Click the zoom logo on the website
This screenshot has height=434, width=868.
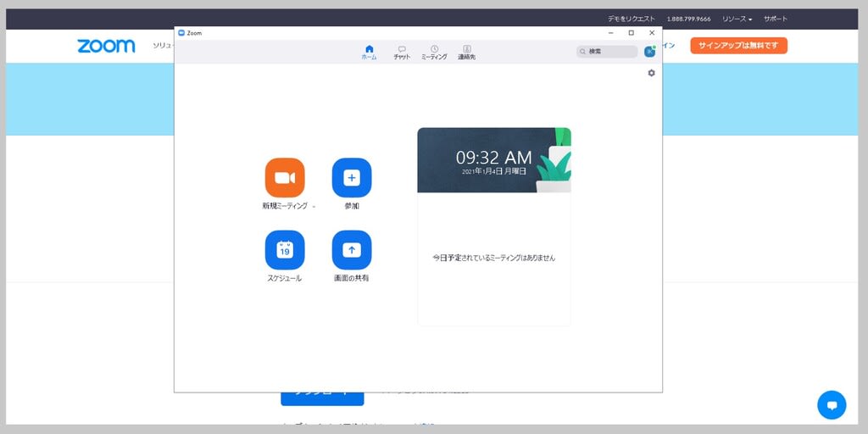coord(106,46)
